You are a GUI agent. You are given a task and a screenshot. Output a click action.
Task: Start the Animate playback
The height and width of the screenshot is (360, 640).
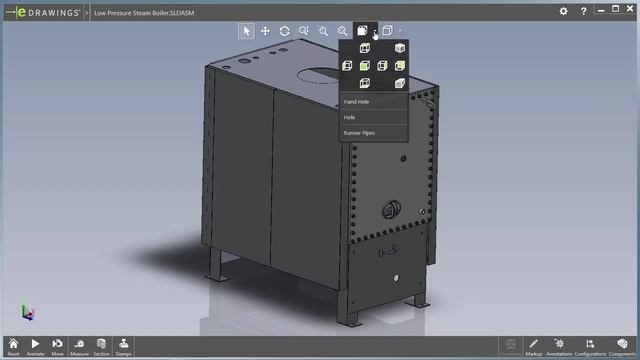tap(36, 347)
